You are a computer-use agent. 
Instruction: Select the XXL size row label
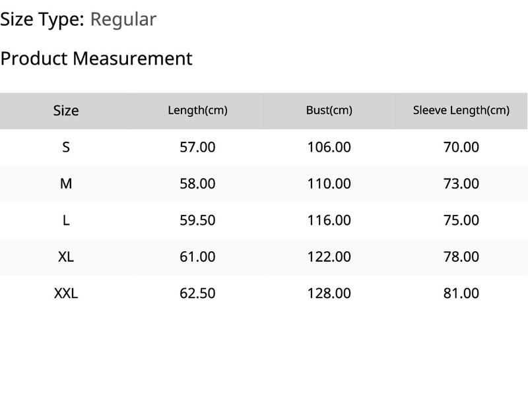66,293
